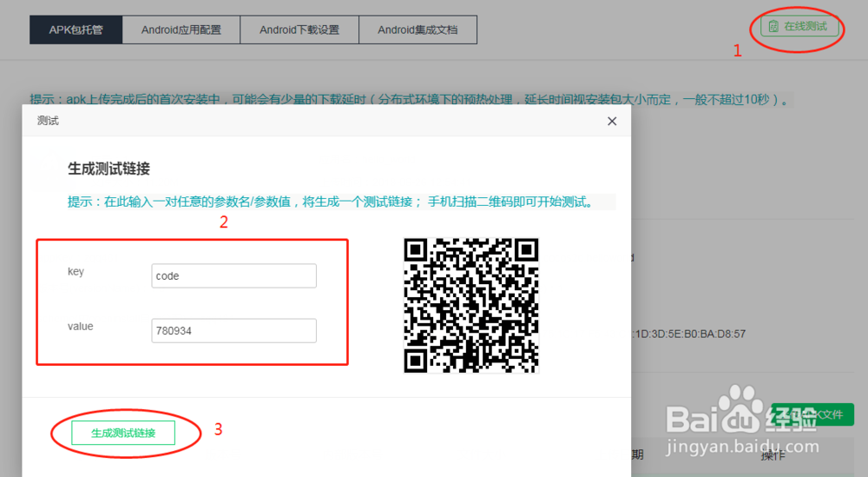Switch to the APK包托管 tab
The width and height of the screenshot is (868, 477).
[76, 30]
